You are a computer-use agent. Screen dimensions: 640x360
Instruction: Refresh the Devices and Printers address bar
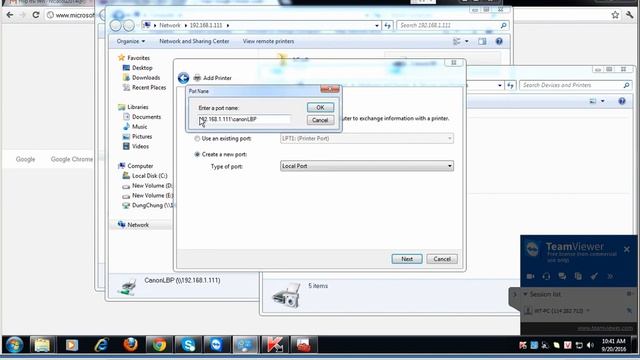coord(510,85)
